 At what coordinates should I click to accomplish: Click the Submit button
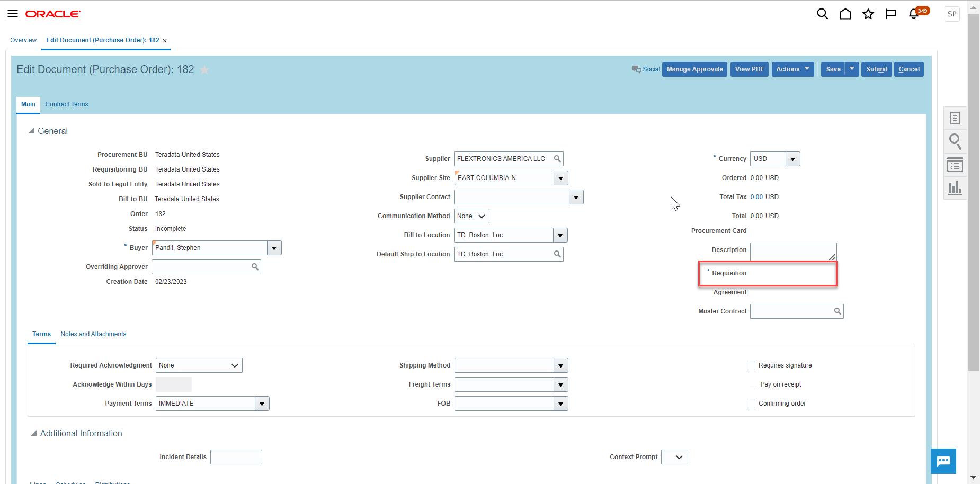(x=877, y=69)
